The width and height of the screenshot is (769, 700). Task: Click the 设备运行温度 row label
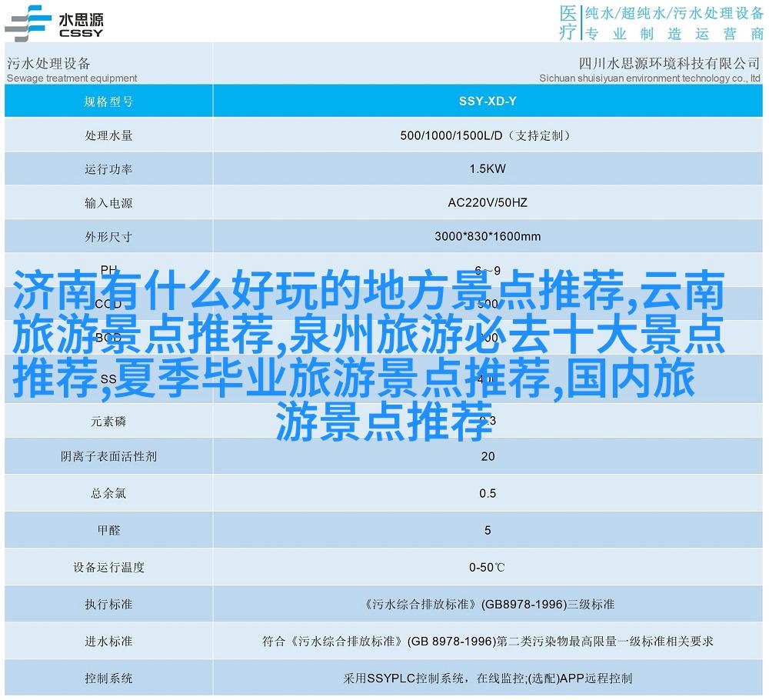tap(108, 568)
